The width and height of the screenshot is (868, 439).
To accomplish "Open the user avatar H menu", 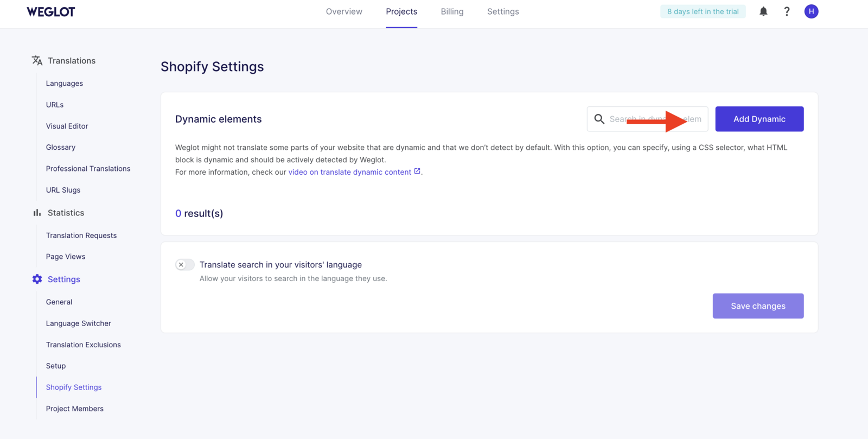I will 811,11.
